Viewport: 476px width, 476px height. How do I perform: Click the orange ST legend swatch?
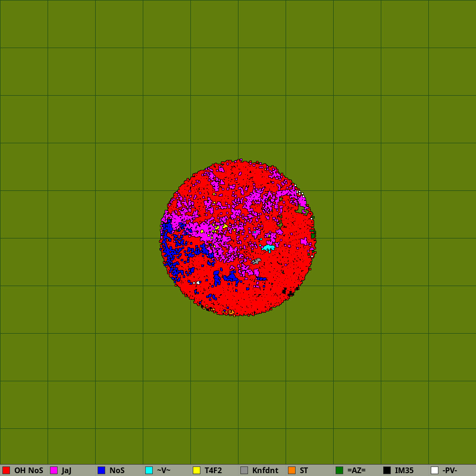(292, 470)
